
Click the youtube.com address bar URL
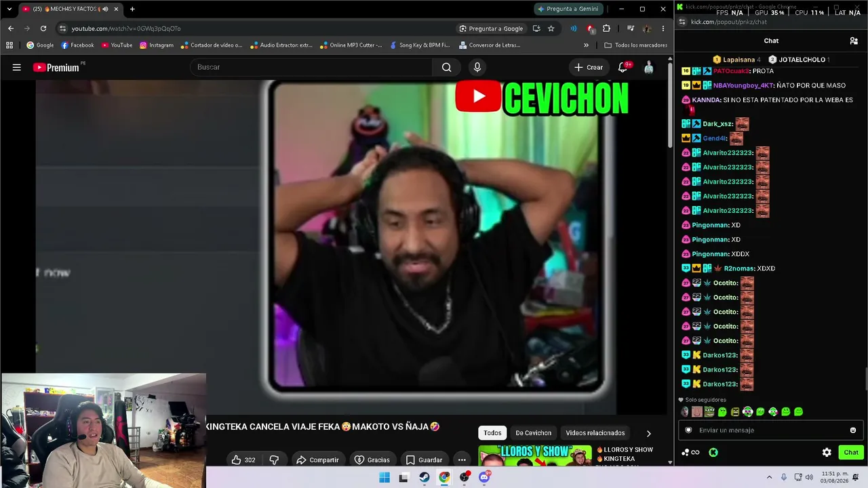coord(126,28)
